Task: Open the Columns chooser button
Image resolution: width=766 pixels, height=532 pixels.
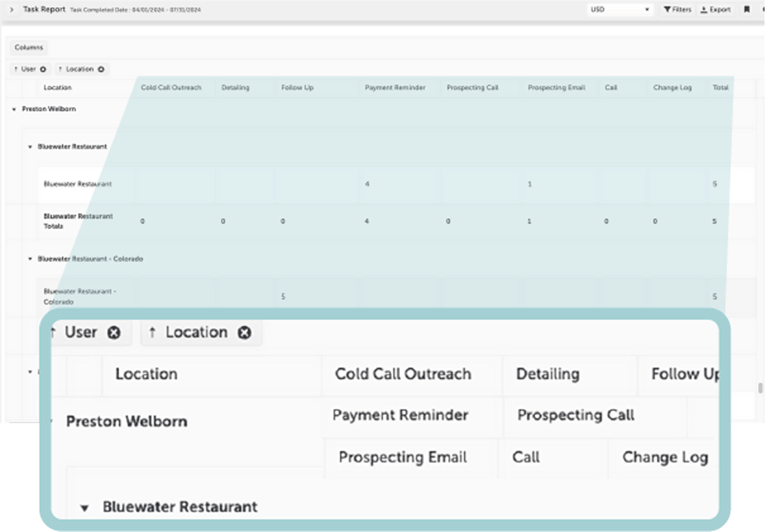Action: click(28, 47)
